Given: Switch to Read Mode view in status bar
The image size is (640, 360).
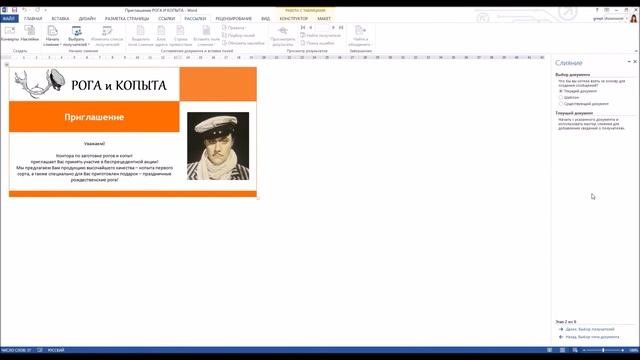Looking at the screenshot, I should (x=550, y=350).
